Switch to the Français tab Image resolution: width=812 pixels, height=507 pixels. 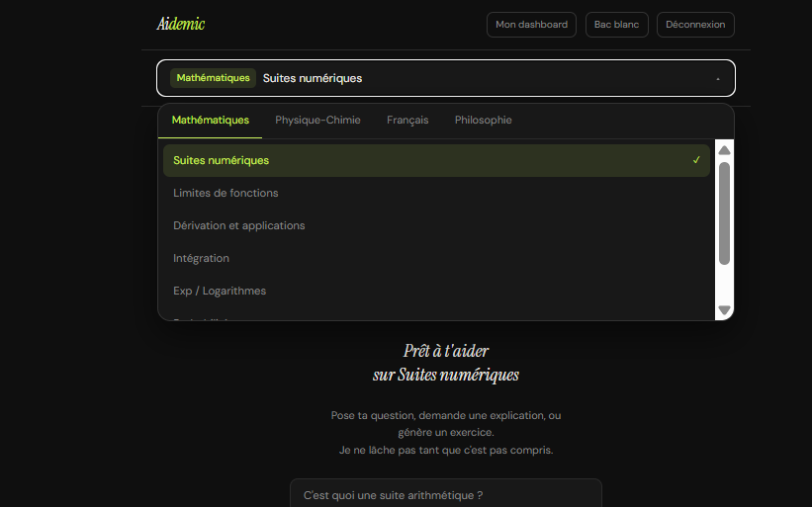(x=407, y=120)
